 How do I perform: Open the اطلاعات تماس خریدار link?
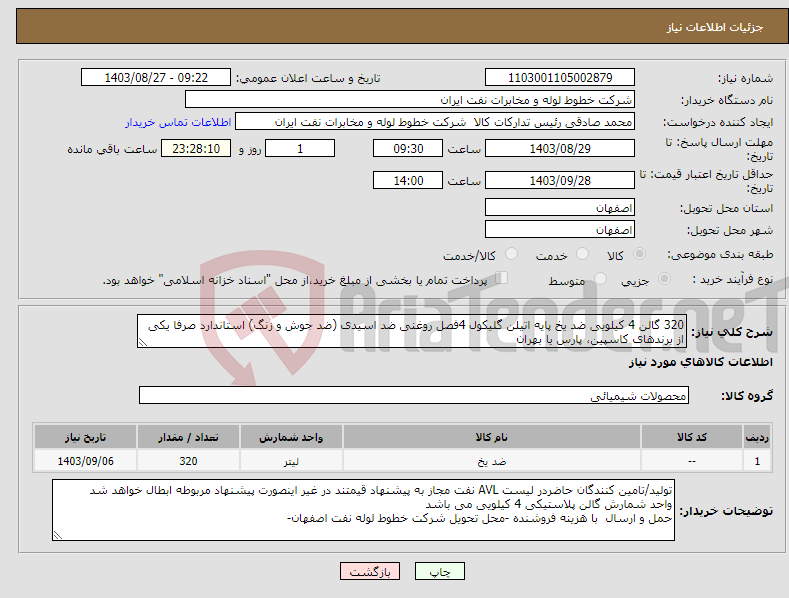pyautogui.click(x=178, y=122)
